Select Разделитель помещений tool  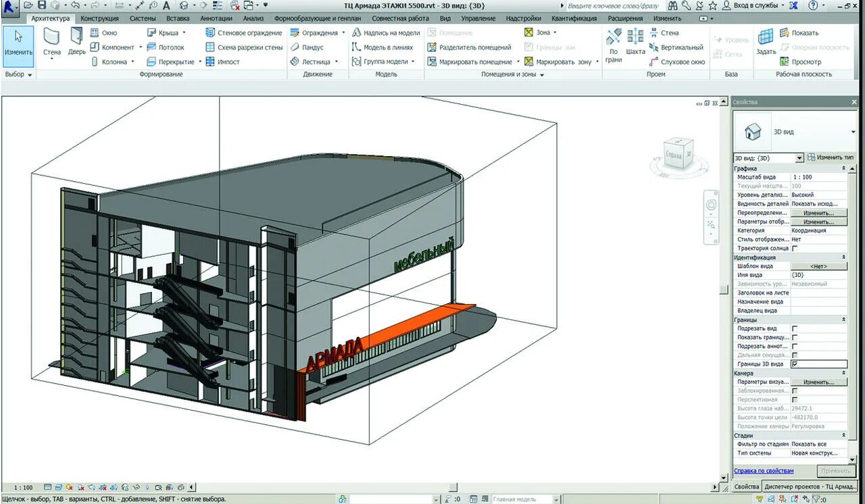[x=470, y=47]
